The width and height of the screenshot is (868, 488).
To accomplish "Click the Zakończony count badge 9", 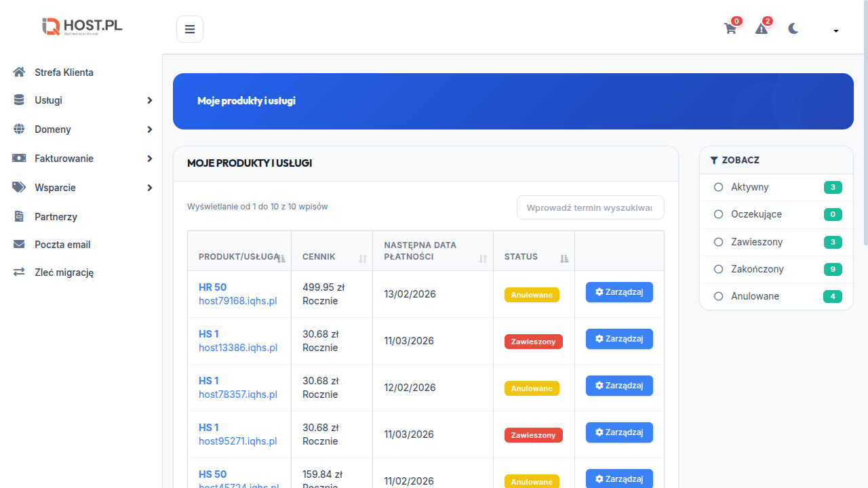I will coord(833,269).
